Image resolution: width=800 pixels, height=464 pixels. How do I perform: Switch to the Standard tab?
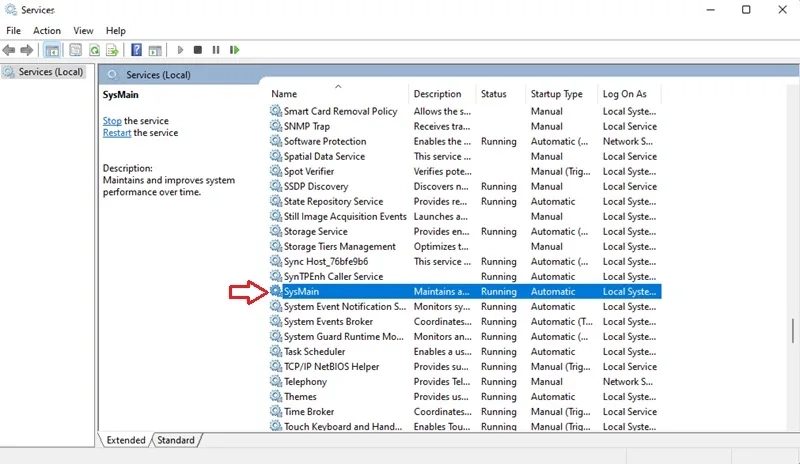(176, 440)
